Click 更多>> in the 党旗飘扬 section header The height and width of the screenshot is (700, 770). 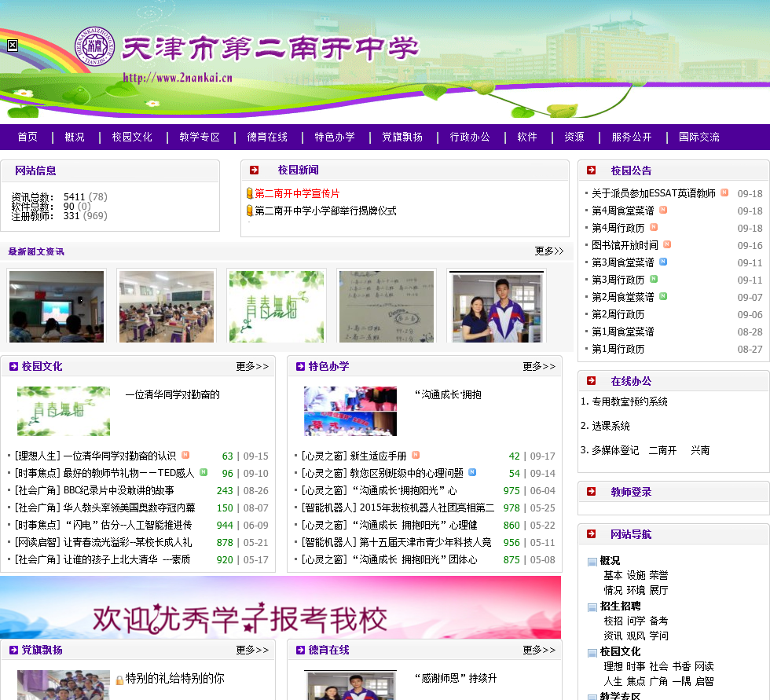[252, 650]
